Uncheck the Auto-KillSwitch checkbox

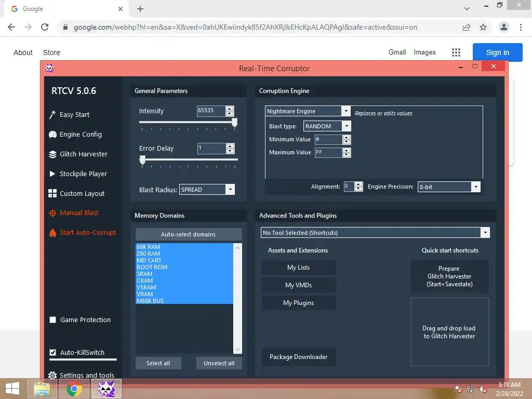pos(52,353)
